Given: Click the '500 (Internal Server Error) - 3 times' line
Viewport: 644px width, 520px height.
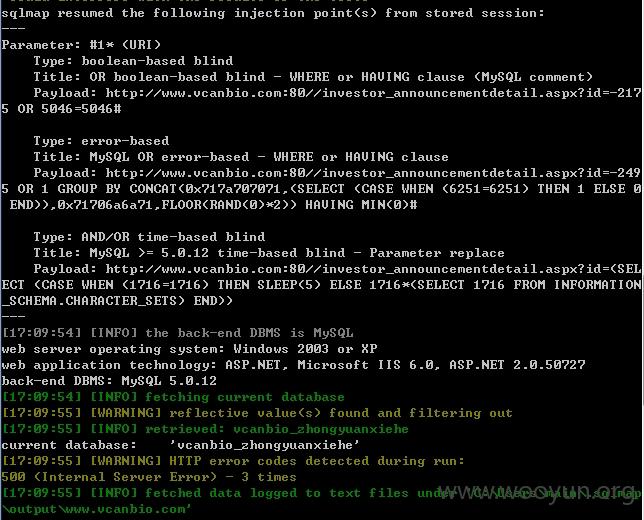Looking at the screenshot, I should point(149,477).
